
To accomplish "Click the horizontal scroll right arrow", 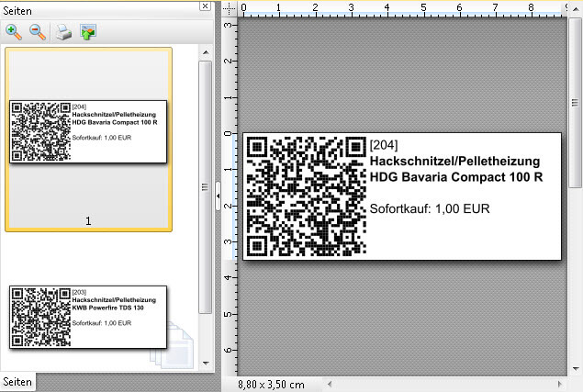I will [x=560, y=384].
